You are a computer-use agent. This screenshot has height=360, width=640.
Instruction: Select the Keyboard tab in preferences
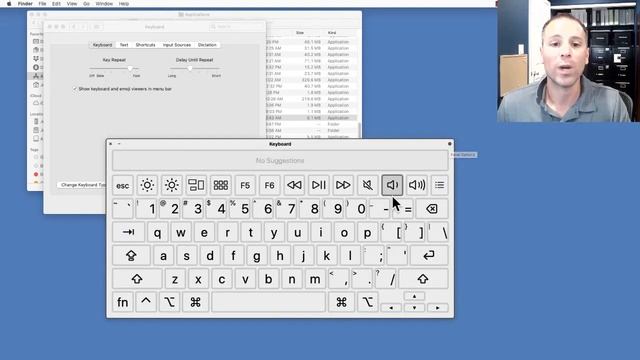102,45
